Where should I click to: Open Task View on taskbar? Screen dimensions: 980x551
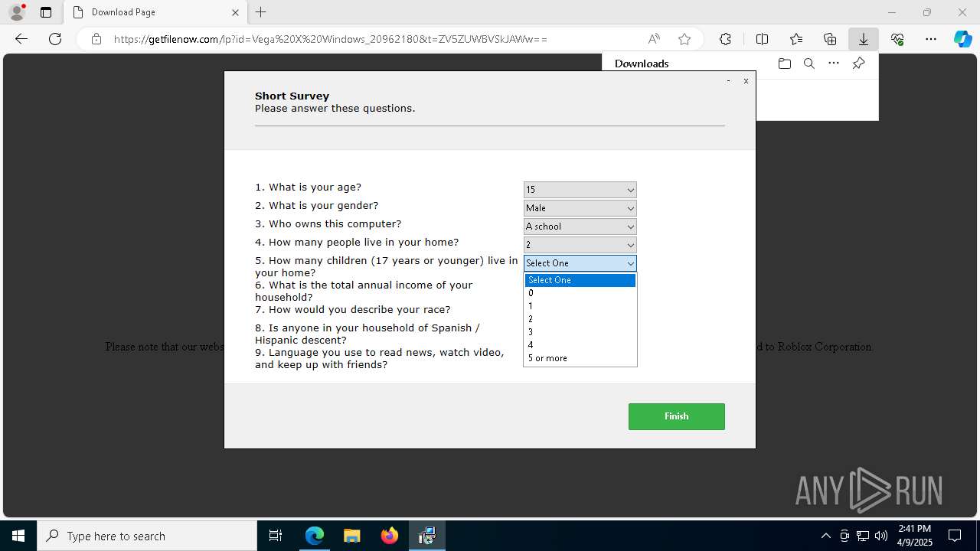[276, 536]
